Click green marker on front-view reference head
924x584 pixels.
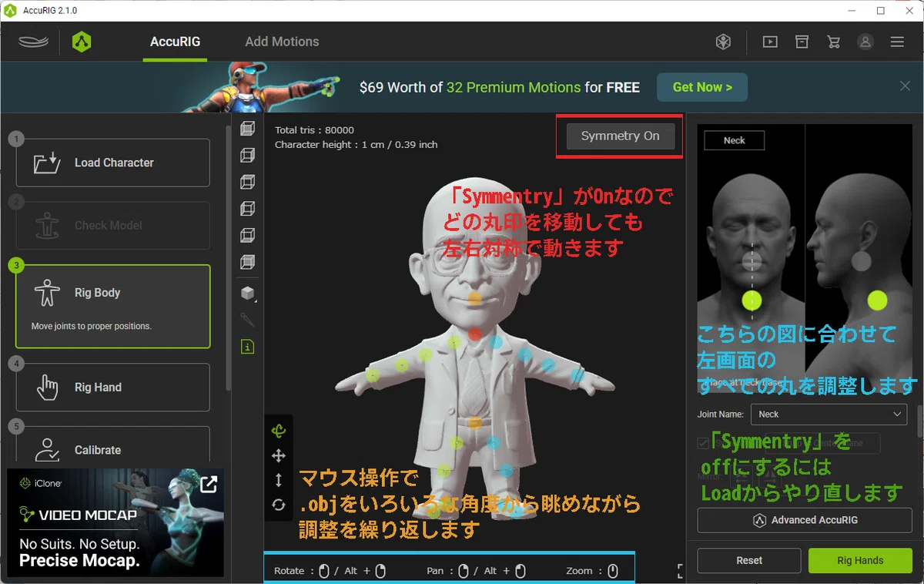click(752, 300)
